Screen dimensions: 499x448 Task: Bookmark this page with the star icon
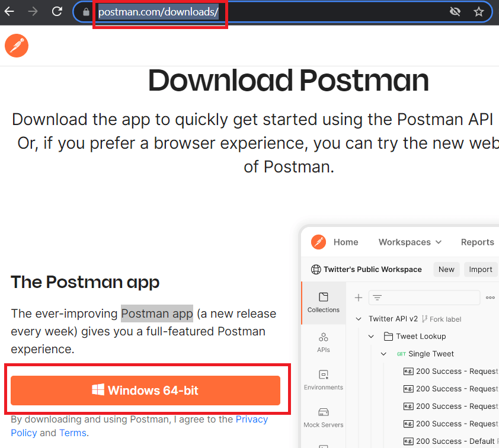point(479,12)
